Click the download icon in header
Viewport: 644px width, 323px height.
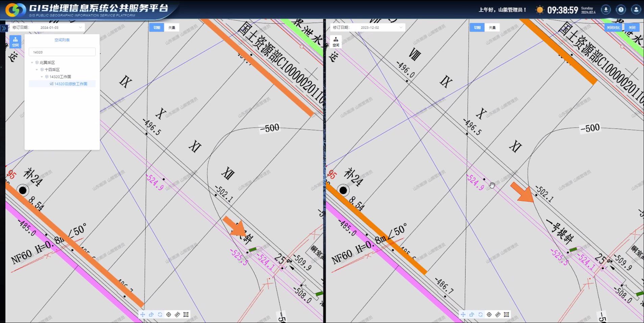point(605,9)
